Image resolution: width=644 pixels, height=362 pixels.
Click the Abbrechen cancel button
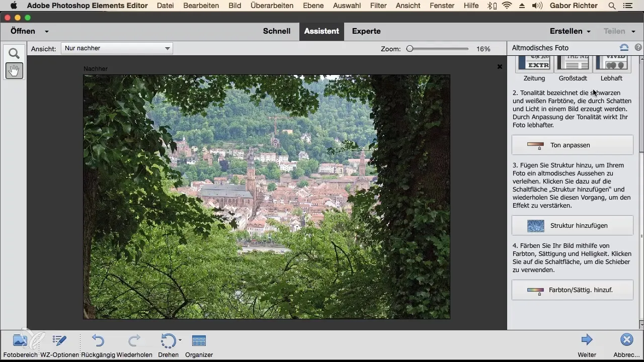point(627,340)
